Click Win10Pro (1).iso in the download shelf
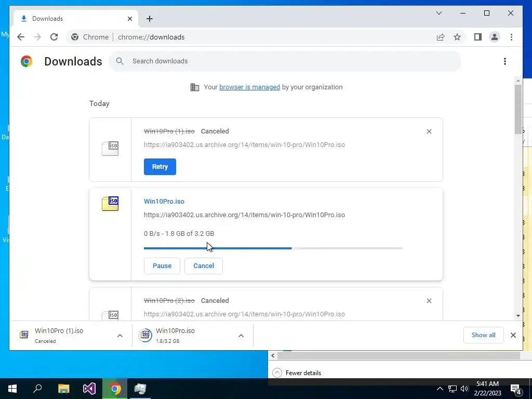Screen dimensions: 532x399 pyautogui.click(x=64, y=335)
